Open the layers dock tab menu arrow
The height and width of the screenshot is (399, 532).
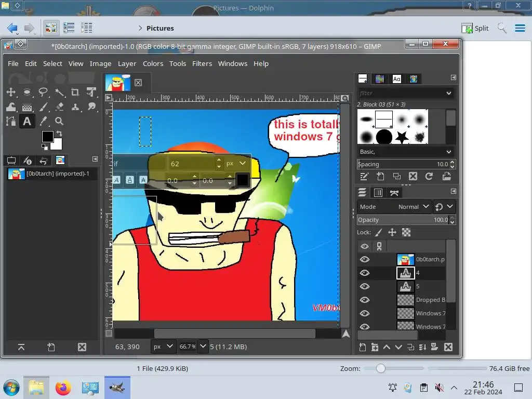[x=453, y=191]
